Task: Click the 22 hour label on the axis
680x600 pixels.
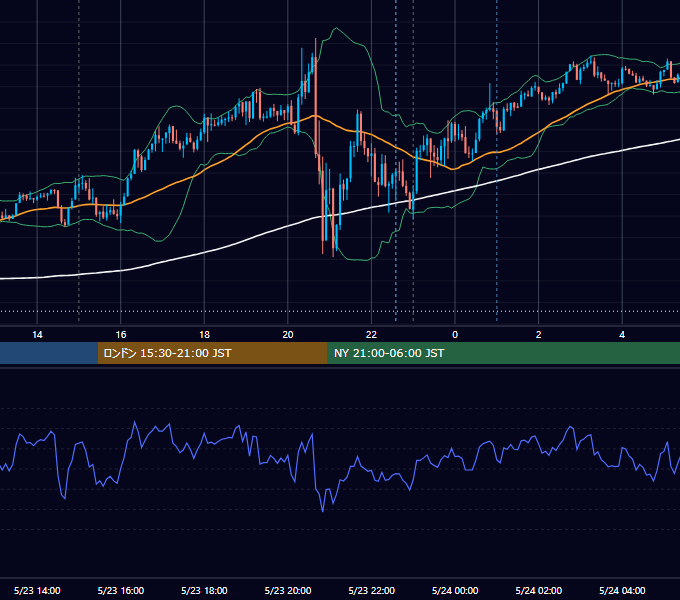Action: [371, 335]
